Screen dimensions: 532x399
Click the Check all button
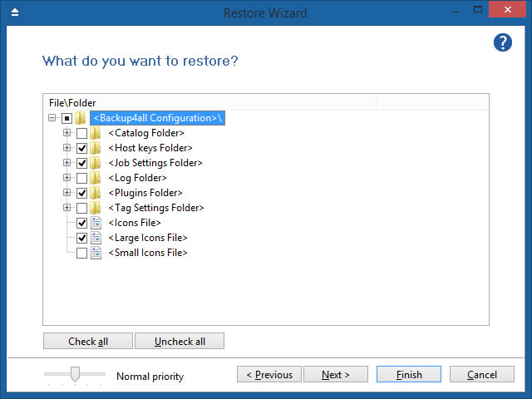click(x=88, y=341)
